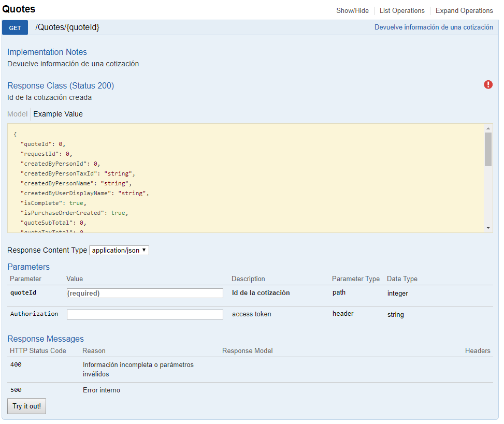Click into the Authorization token input
Viewport: 504px width, 424px height.
coord(145,314)
